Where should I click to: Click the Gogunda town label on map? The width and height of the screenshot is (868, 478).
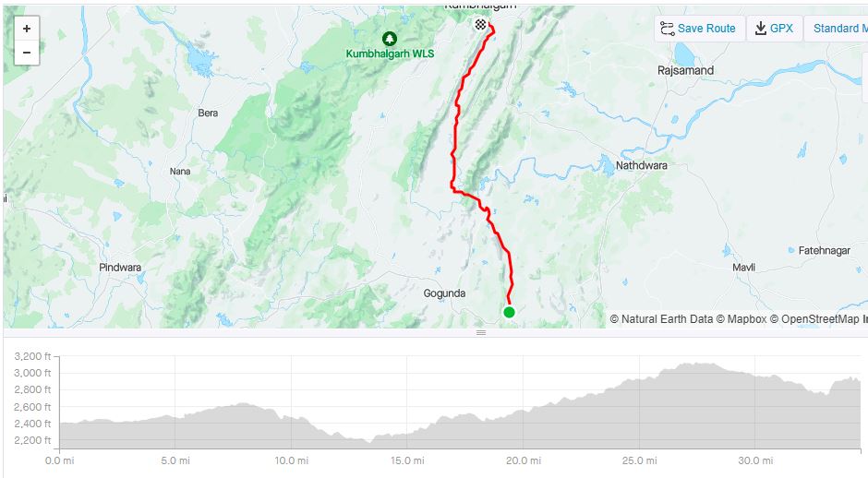(x=444, y=293)
